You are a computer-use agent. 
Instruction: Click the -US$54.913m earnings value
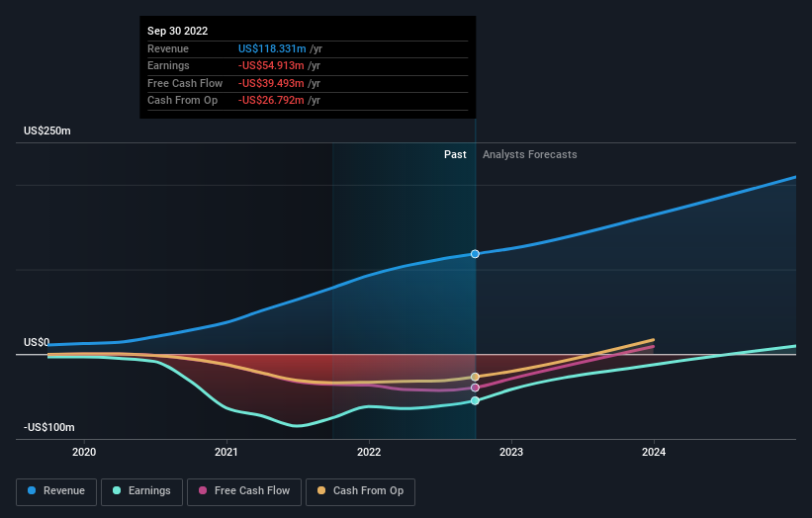coord(271,65)
